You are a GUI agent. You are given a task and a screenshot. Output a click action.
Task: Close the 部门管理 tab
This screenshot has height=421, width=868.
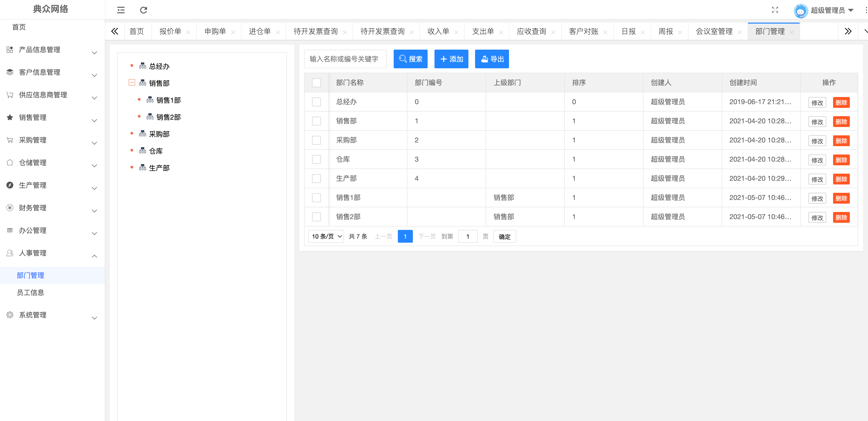pos(792,32)
